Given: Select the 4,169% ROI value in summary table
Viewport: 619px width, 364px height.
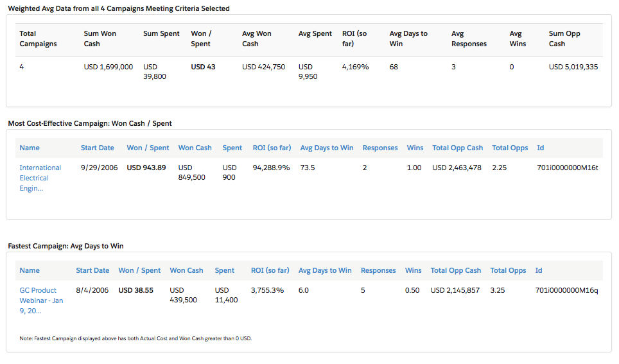Looking at the screenshot, I should pyautogui.click(x=355, y=67).
